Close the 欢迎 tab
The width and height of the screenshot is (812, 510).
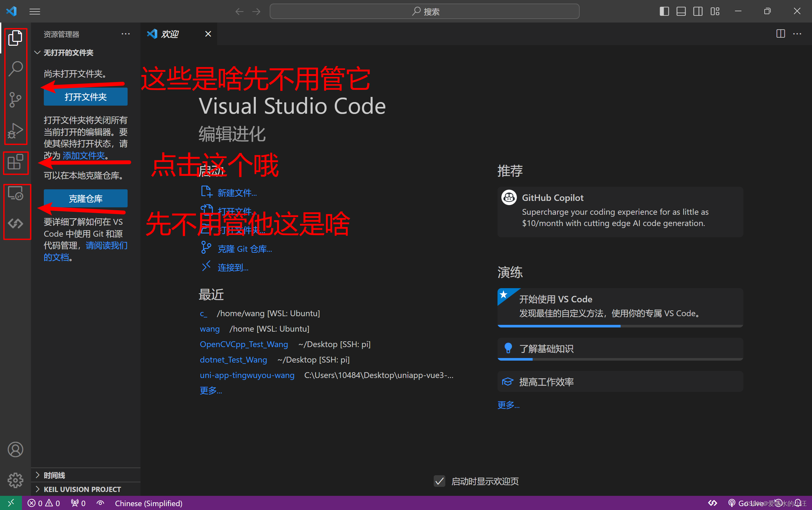point(208,34)
